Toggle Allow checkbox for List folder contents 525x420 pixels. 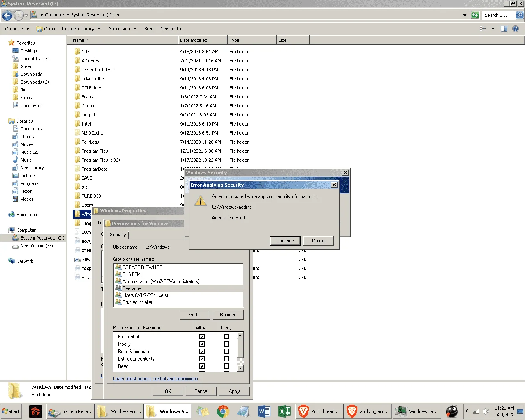pos(202,359)
